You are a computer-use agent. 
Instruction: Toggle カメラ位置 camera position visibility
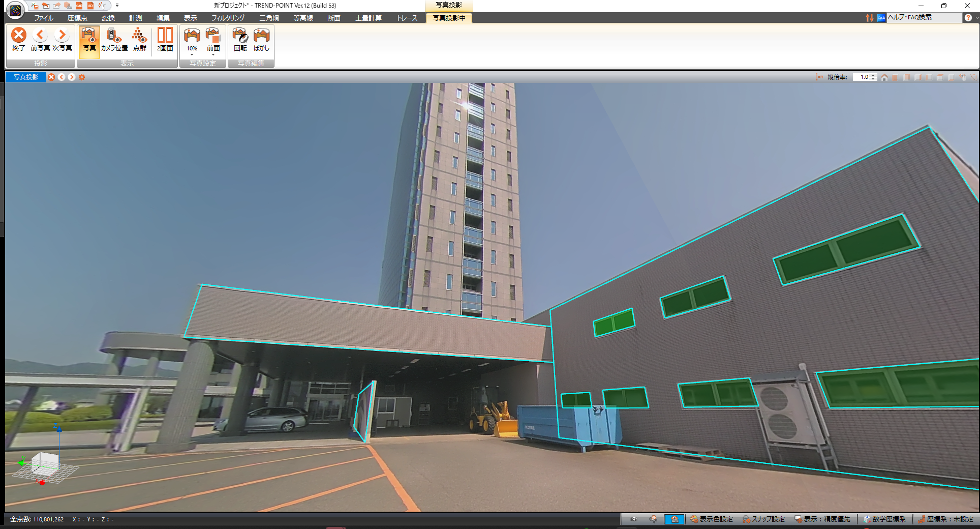pyautogui.click(x=114, y=40)
